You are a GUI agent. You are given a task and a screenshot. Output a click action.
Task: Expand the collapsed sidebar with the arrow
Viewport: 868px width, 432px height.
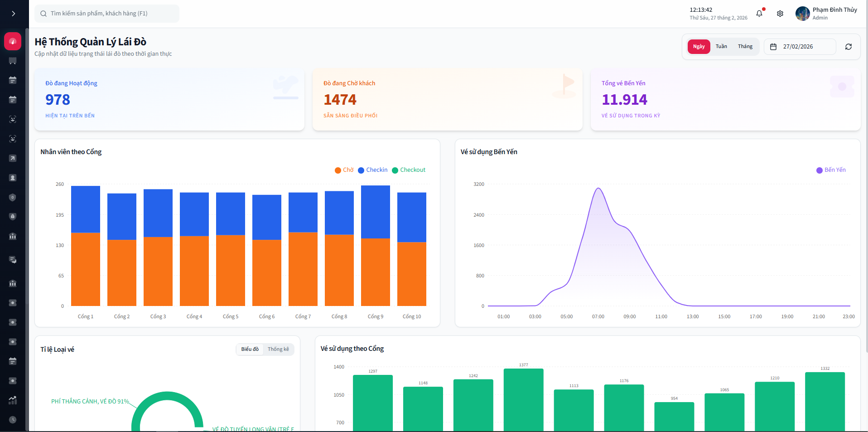click(14, 13)
